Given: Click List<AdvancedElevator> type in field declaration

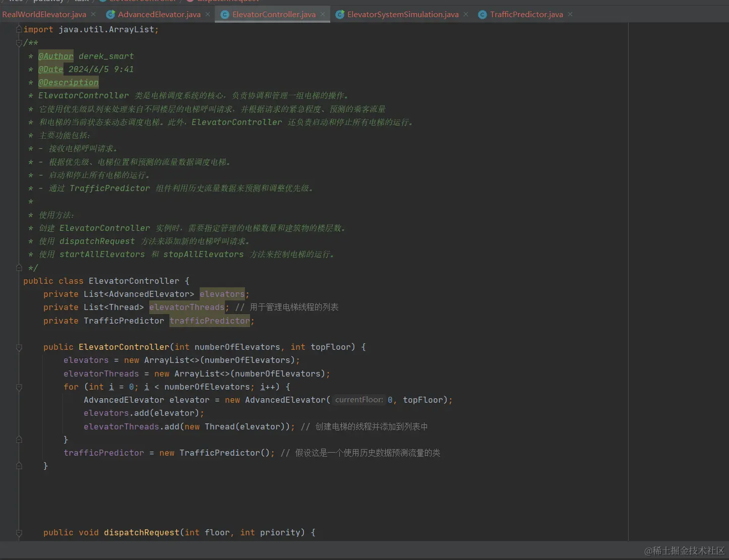Looking at the screenshot, I should click(139, 294).
